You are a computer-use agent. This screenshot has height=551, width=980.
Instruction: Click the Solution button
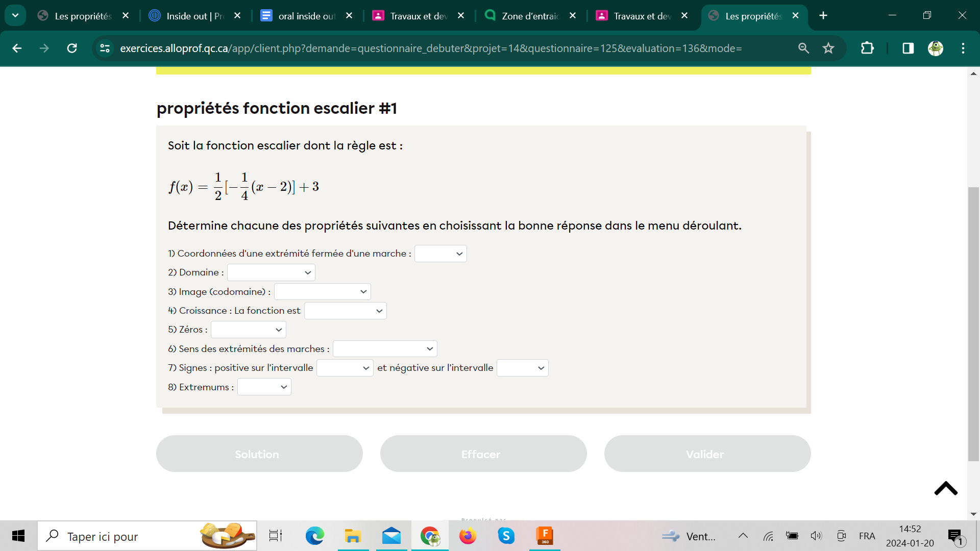[x=259, y=454]
